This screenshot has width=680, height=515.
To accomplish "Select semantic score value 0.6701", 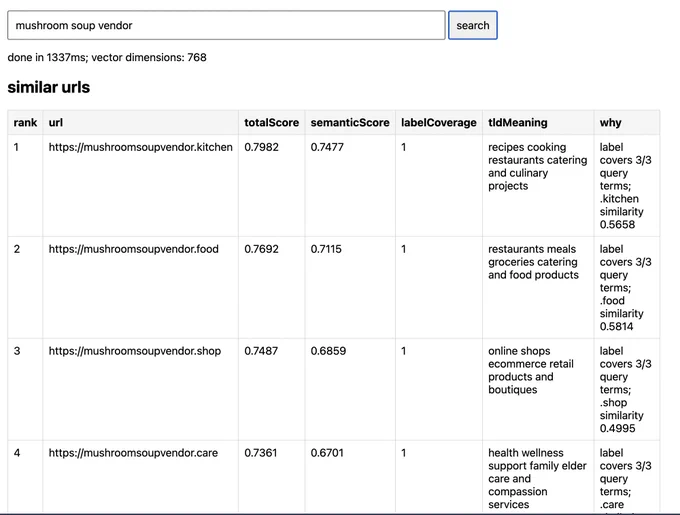I will (x=327, y=453).
